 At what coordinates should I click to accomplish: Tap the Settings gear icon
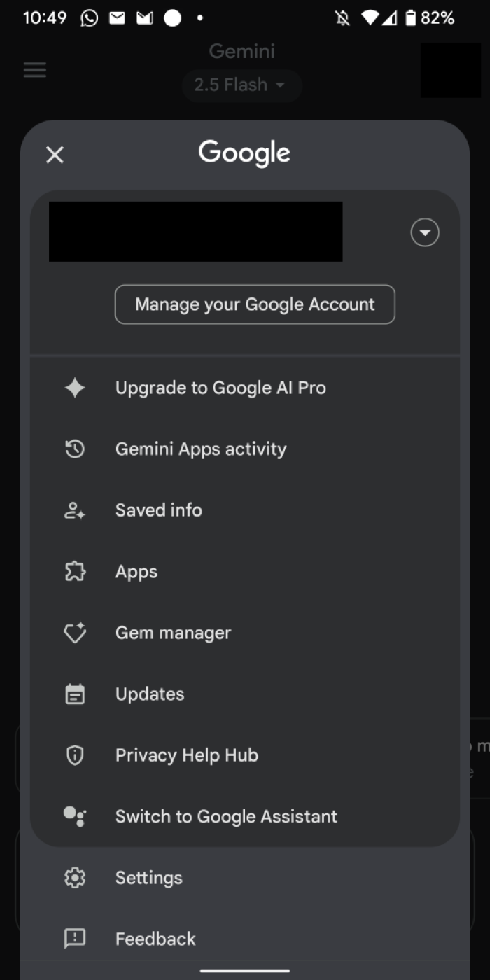75,878
